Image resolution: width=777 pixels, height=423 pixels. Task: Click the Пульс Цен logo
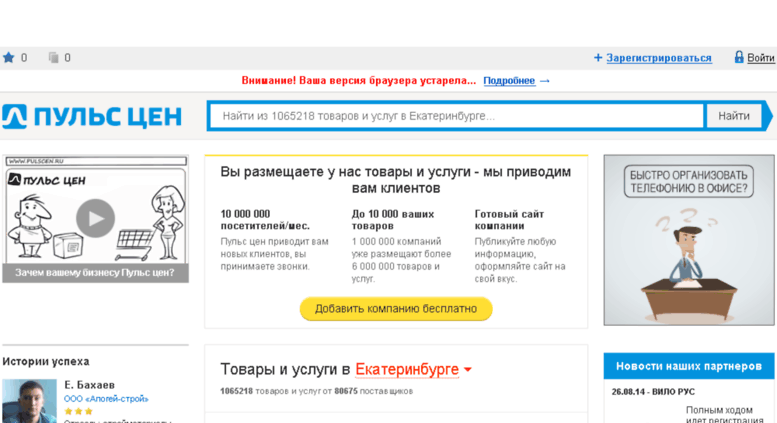tap(92, 117)
